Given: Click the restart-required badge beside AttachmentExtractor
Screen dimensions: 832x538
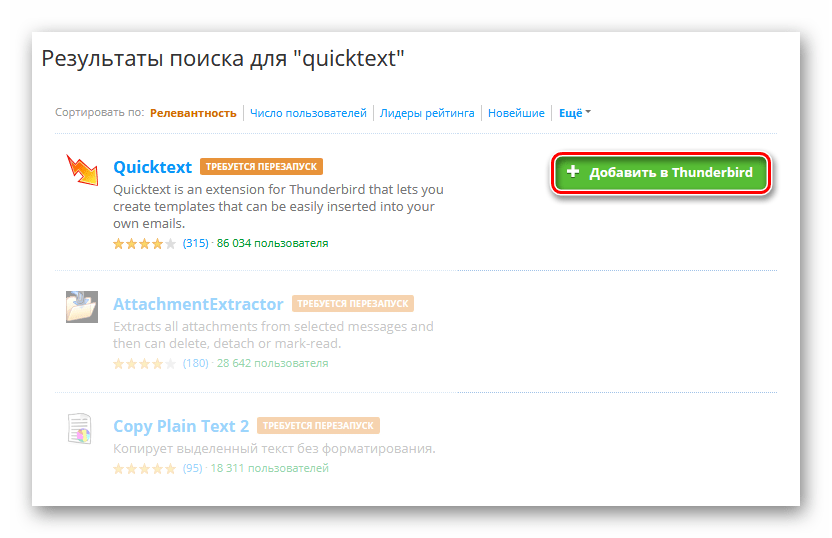Looking at the screenshot, I should tap(352, 304).
